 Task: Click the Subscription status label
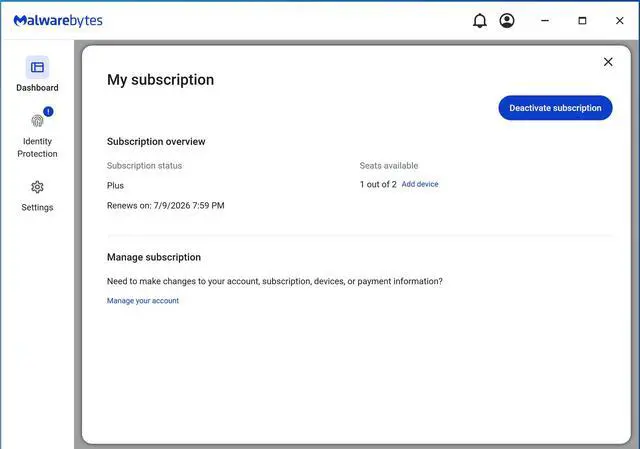pyautogui.click(x=144, y=166)
